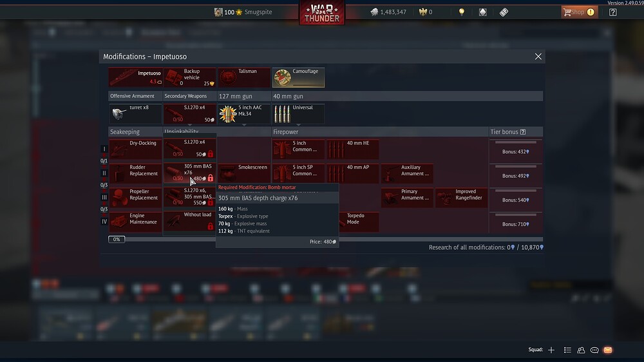Open the War Thunder logo menu
This screenshot has width=644, height=362.
pyautogui.click(x=322, y=12)
